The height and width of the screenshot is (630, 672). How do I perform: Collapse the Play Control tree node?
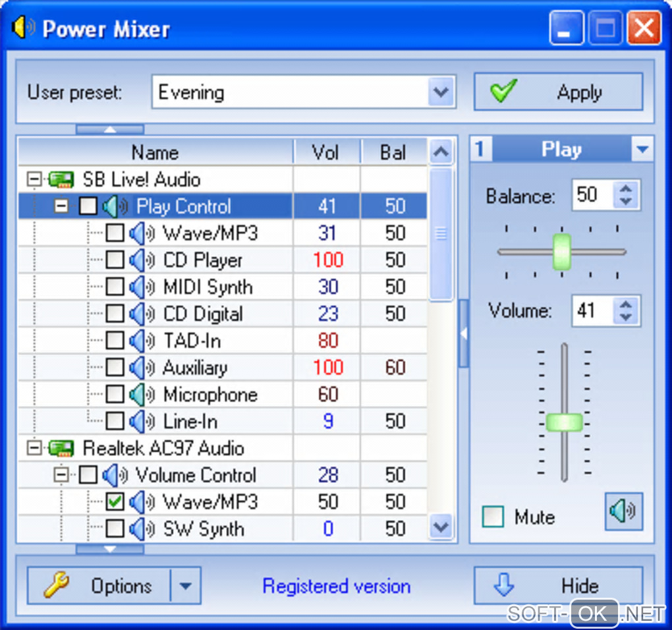(x=61, y=206)
